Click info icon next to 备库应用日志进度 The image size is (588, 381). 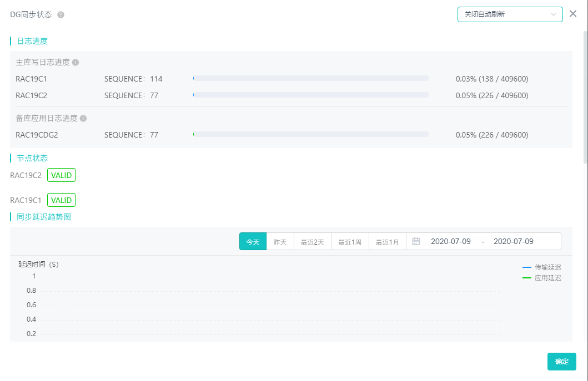coord(83,118)
